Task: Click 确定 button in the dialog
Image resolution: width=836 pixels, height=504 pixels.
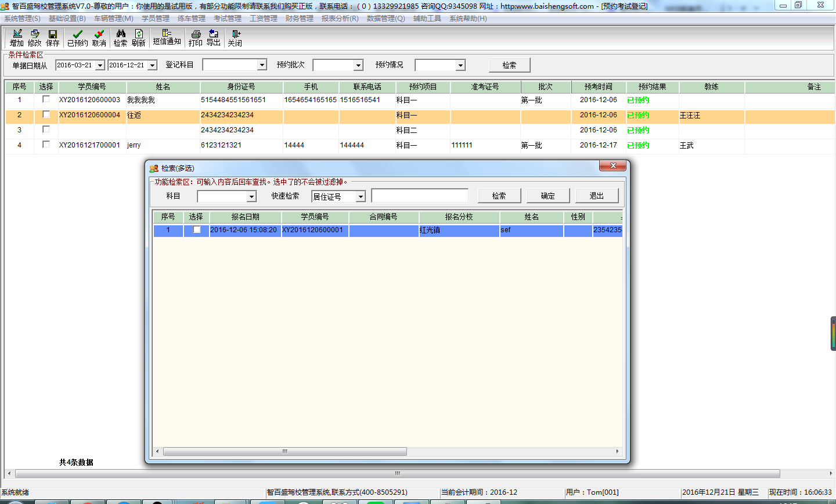Action: [x=548, y=196]
